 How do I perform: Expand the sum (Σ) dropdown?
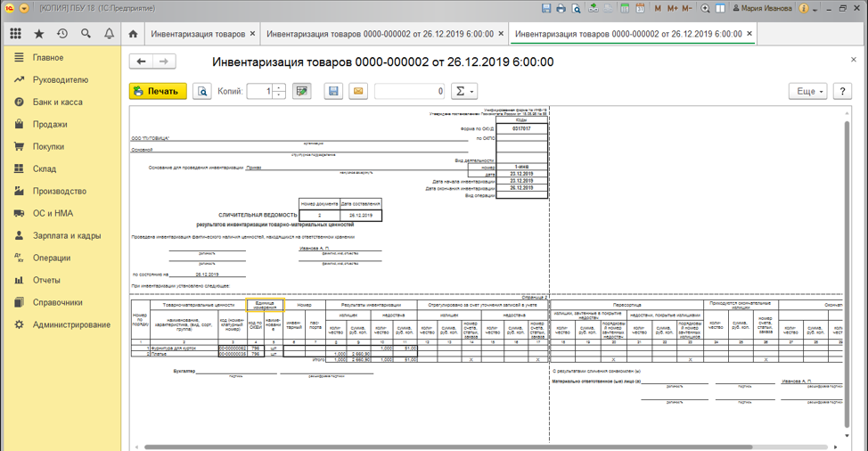(x=464, y=91)
